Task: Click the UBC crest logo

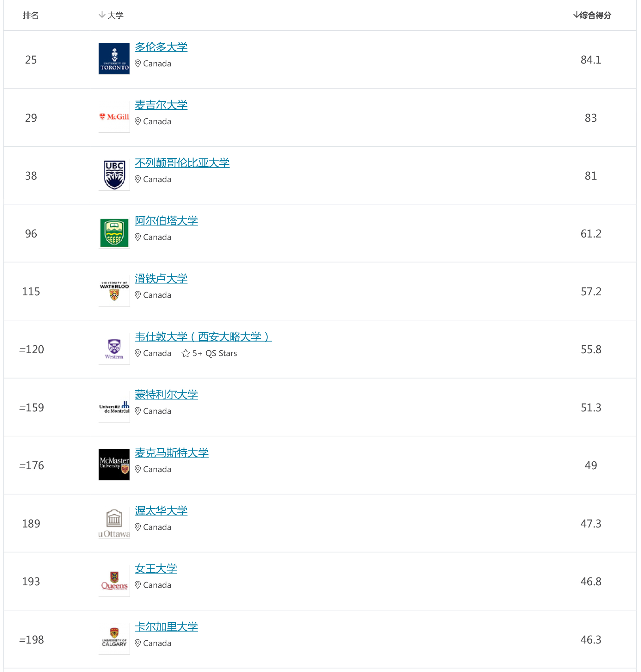Action: pyautogui.click(x=114, y=175)
